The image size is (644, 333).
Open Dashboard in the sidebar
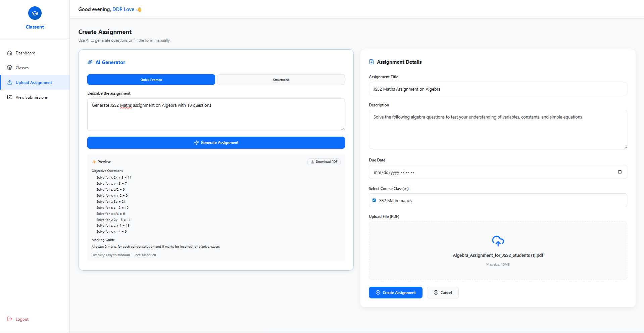click(35, 53)
